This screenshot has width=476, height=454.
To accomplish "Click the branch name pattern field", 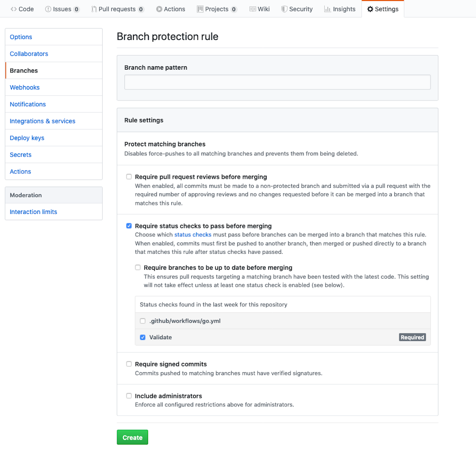I will pyautogui.click(x=277, y=82).
